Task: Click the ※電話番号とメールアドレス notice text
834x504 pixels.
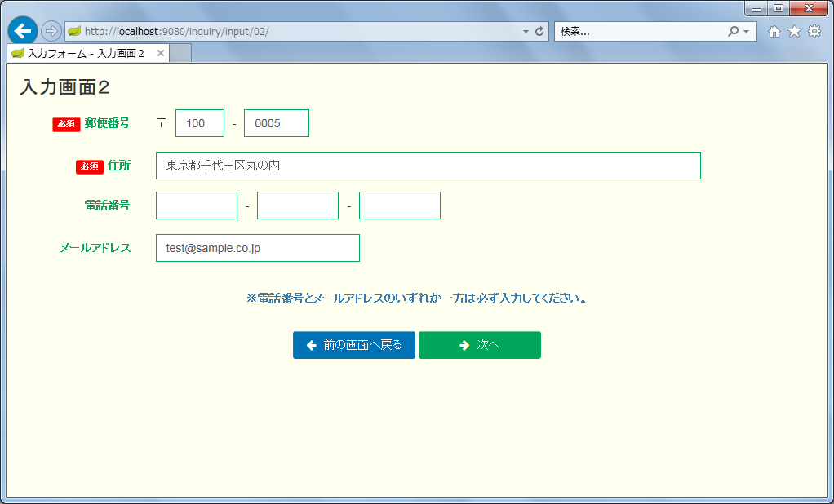Action: click(417, 298)
